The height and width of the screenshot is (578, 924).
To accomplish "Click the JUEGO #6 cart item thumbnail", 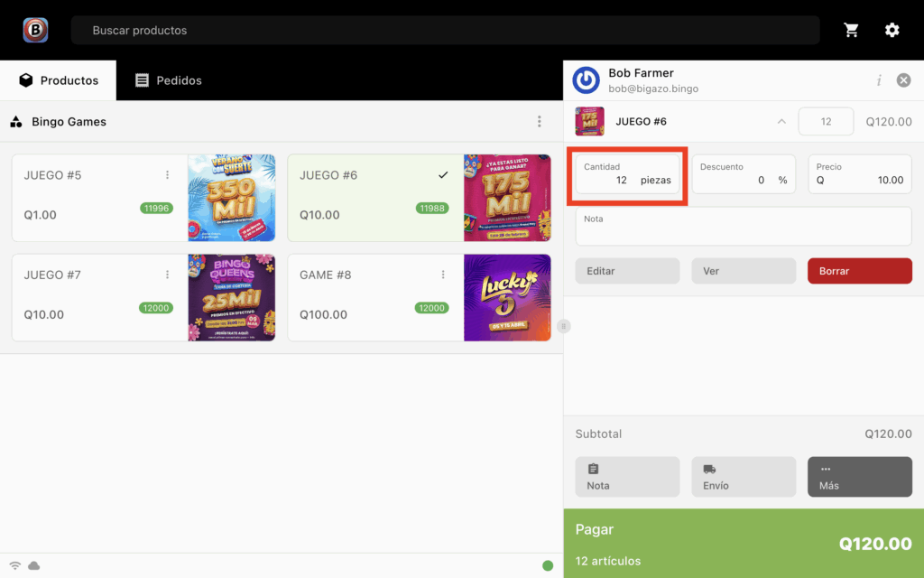I will coord(590,122).
